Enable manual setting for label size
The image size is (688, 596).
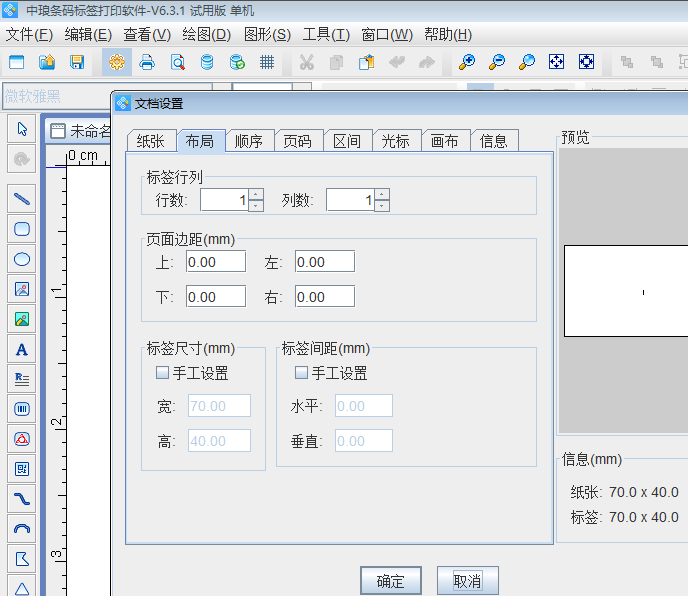[x=162, y=373]
